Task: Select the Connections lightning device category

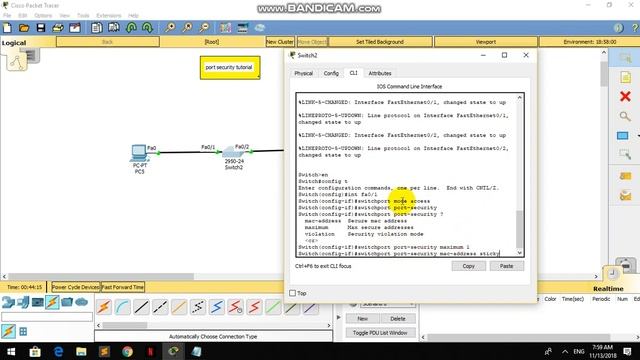Action: (x=52, y=302)
